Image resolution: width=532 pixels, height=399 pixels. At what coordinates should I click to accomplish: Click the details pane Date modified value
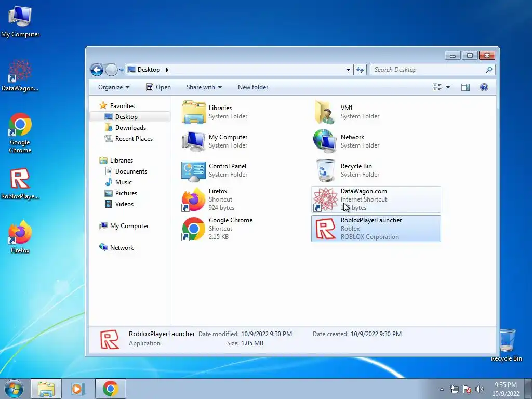coord(267,334)
